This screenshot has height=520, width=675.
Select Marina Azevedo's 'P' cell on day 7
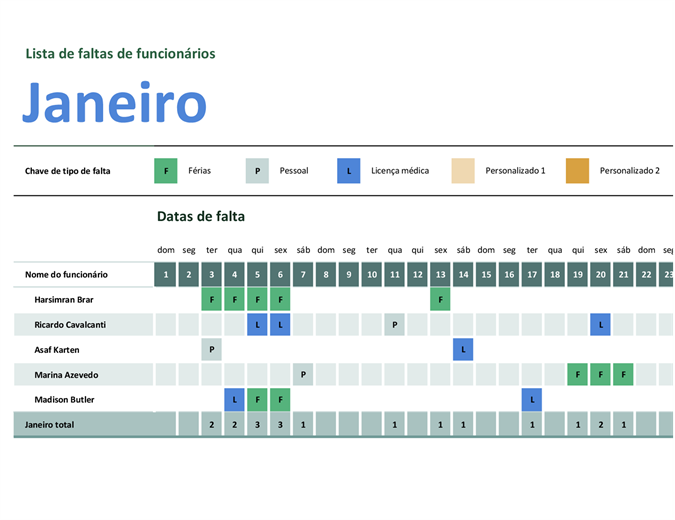(303, 375)
